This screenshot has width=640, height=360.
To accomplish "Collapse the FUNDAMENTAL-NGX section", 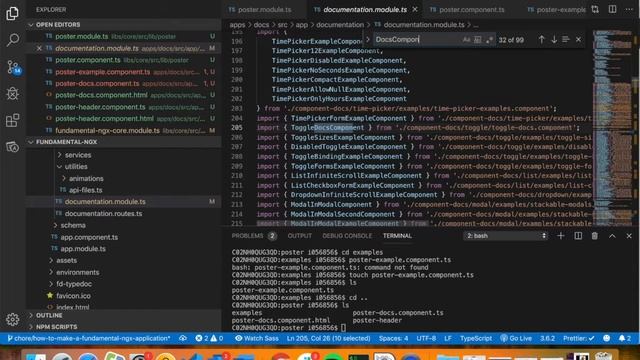I will click(123, 142).
